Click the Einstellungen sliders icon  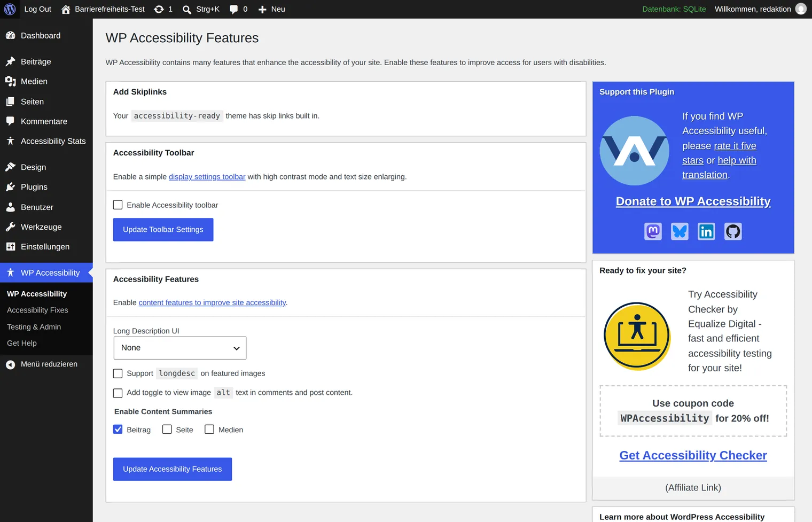10,247
